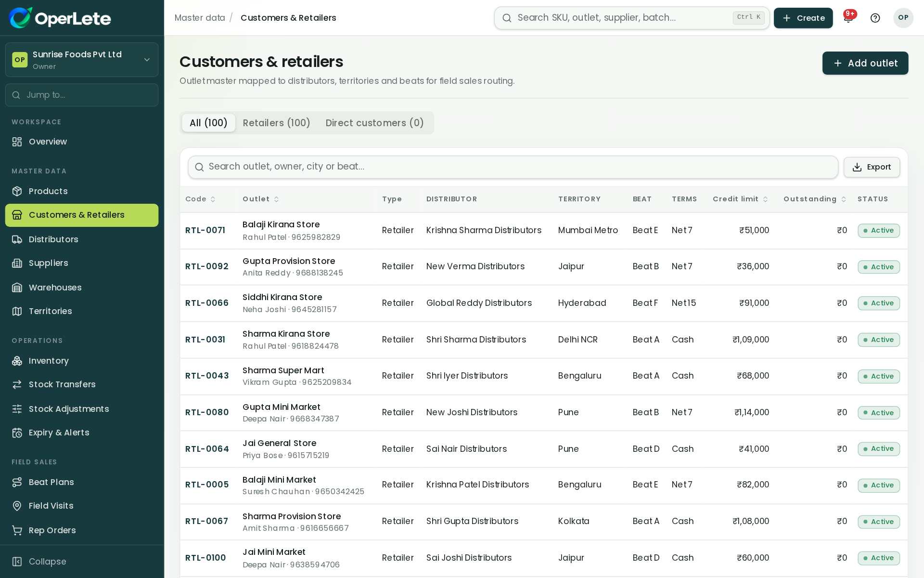Screen dimensions: 924x578
Task: Navigate to Warehouses in the sidebar
Action: pos(82,288)
